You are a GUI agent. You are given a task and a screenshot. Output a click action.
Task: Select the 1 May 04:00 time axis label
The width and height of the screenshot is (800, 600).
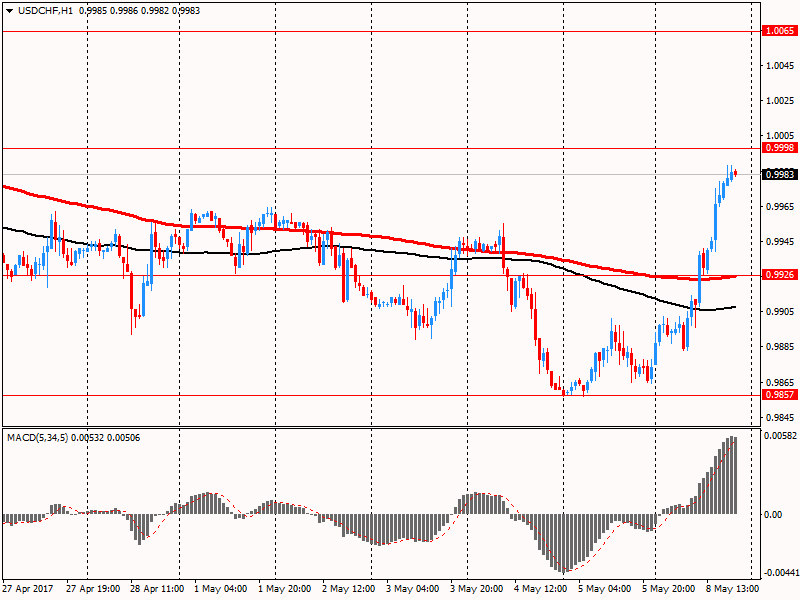[x=220, y=589]
